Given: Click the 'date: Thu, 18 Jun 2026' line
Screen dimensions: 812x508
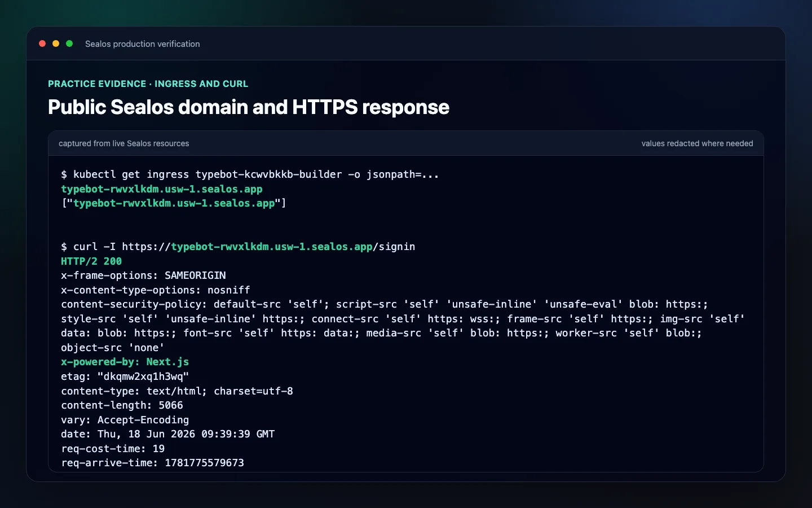Looking at the screenshot, I should point(168,434).
